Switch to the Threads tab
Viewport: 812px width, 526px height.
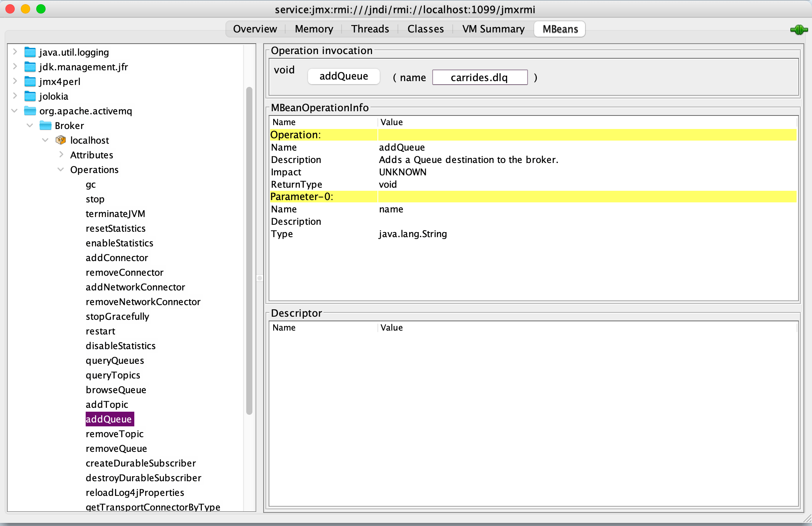(369, 29)
